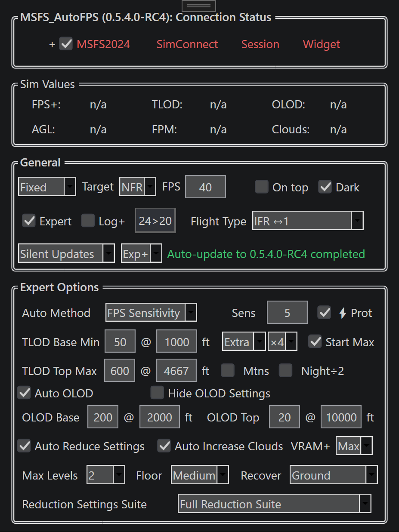
Task: Check Hide OLOD Settings
Action: [158, 393]
